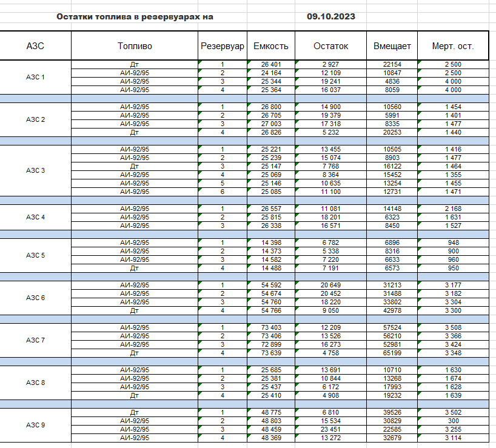Select remainder cell showing 23 451
The height and width of the screenshot is (448, 496).
coord(330,429)
